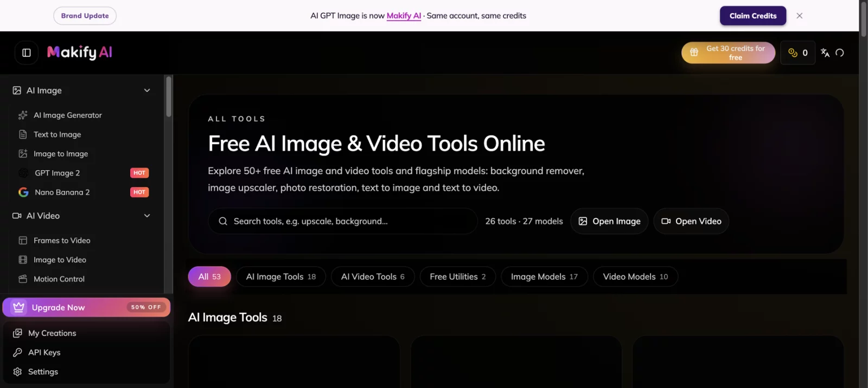Click the Text to Image document icon
Screen dimensions: 868x388
coord(23,134)
